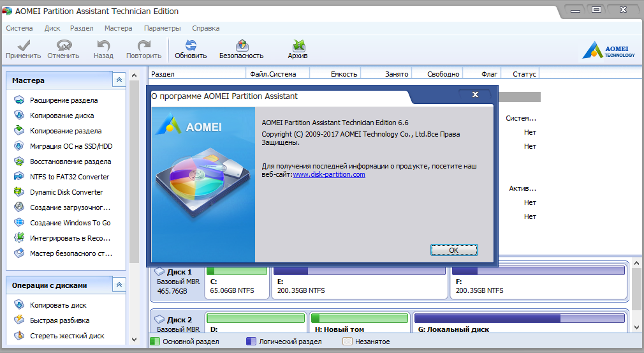Click the Восстановление раздела wizard icon
The width and height of the screenshot is (644, 353).
click(x=19, y=161)
